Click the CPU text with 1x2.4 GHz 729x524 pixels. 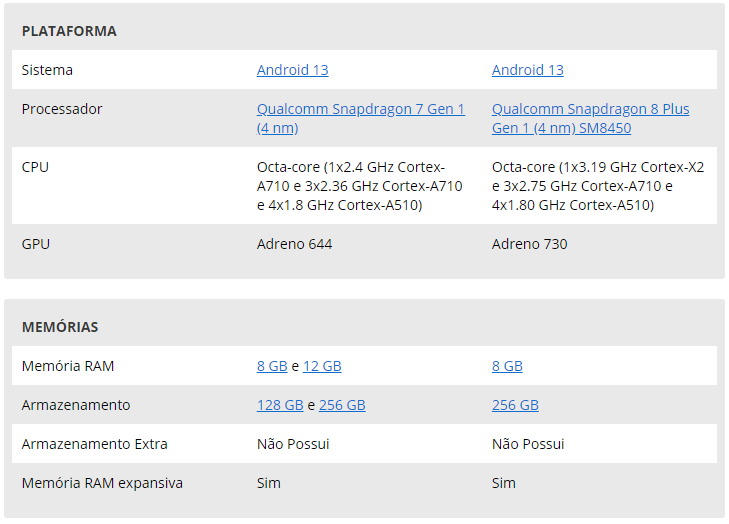click(359, 186)
